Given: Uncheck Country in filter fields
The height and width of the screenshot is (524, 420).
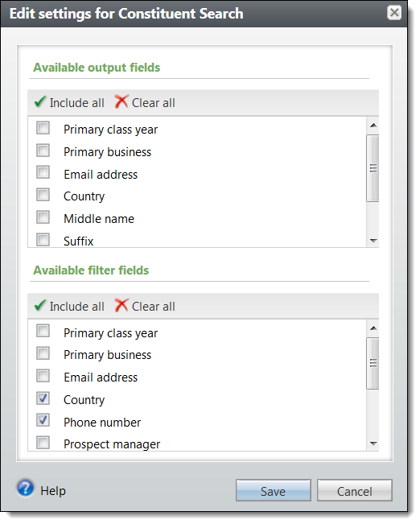Looking at the screenshot, I should pyautogui.click(x=43, y=398).
